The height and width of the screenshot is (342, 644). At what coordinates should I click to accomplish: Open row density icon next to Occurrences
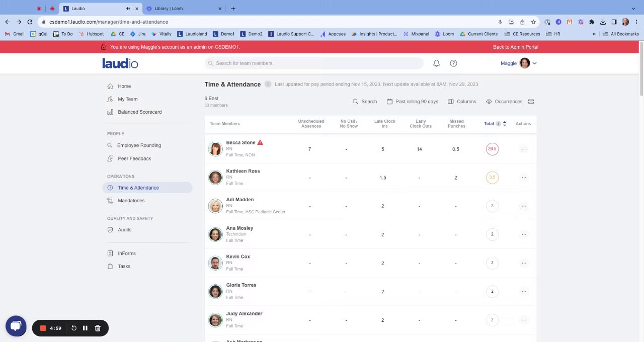(531, 102)
